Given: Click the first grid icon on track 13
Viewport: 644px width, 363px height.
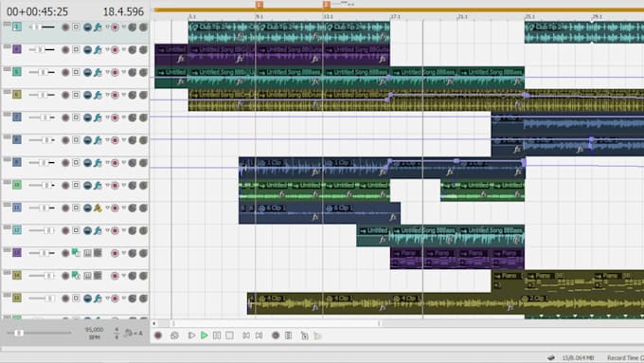Looking at the screenshot, I should pyautogui.click(x=87, y=253).
